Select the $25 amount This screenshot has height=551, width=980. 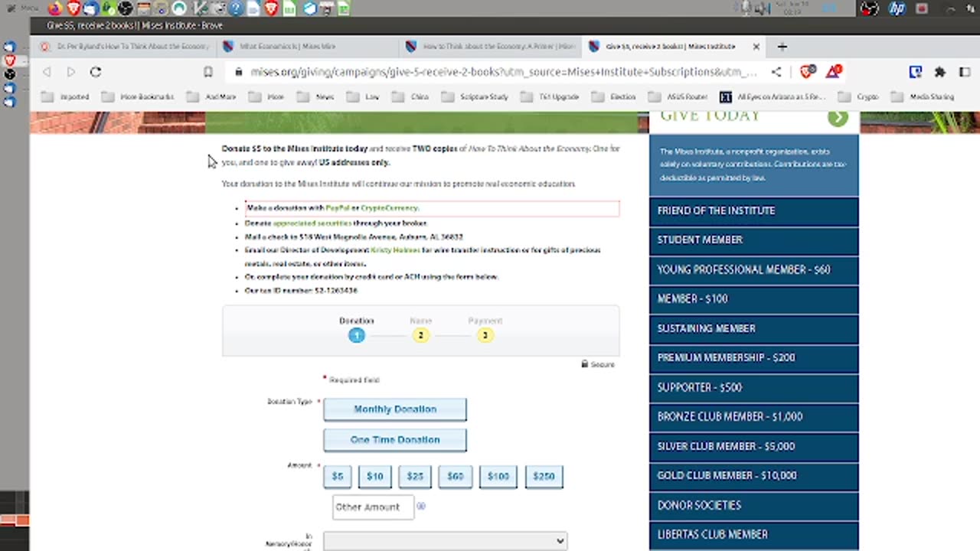[x=415, y=476]
